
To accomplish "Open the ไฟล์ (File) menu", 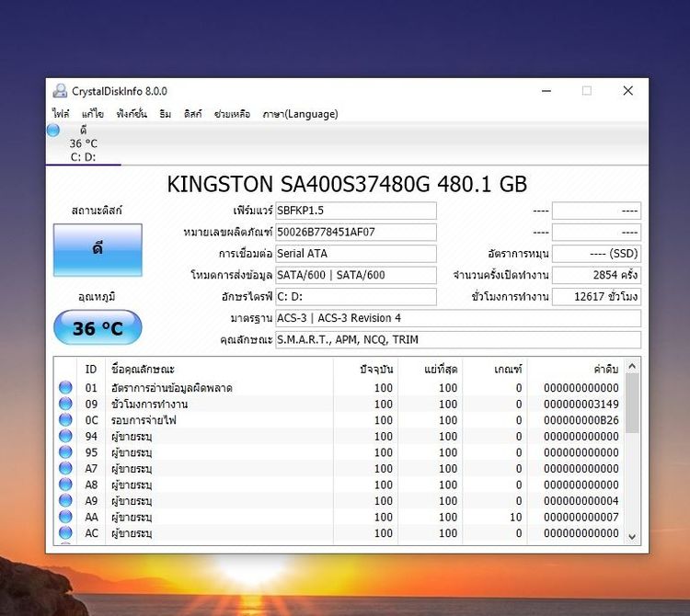I will click(61, 114).
